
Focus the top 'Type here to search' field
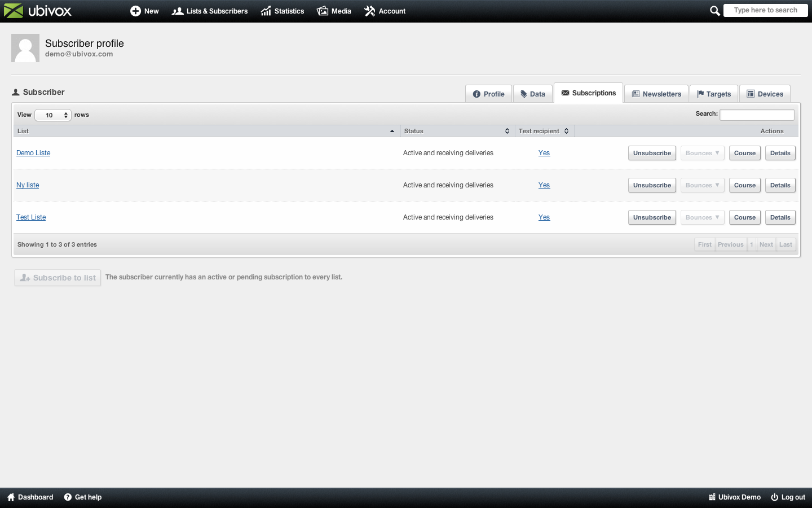coord(765,10)
